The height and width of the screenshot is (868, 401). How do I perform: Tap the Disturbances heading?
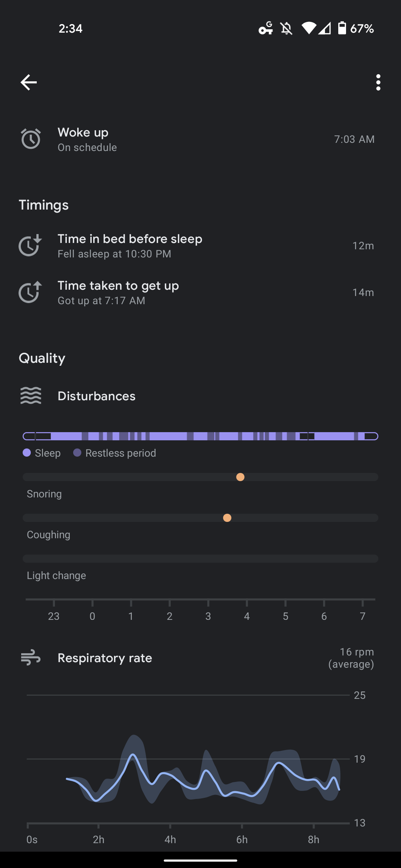tap(97, 396)
